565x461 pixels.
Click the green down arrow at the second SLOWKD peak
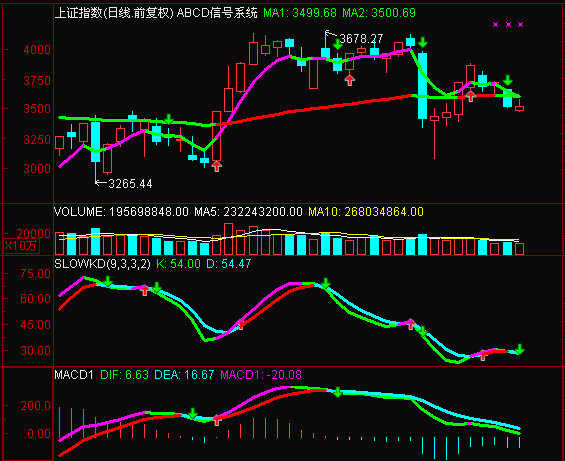326,283
